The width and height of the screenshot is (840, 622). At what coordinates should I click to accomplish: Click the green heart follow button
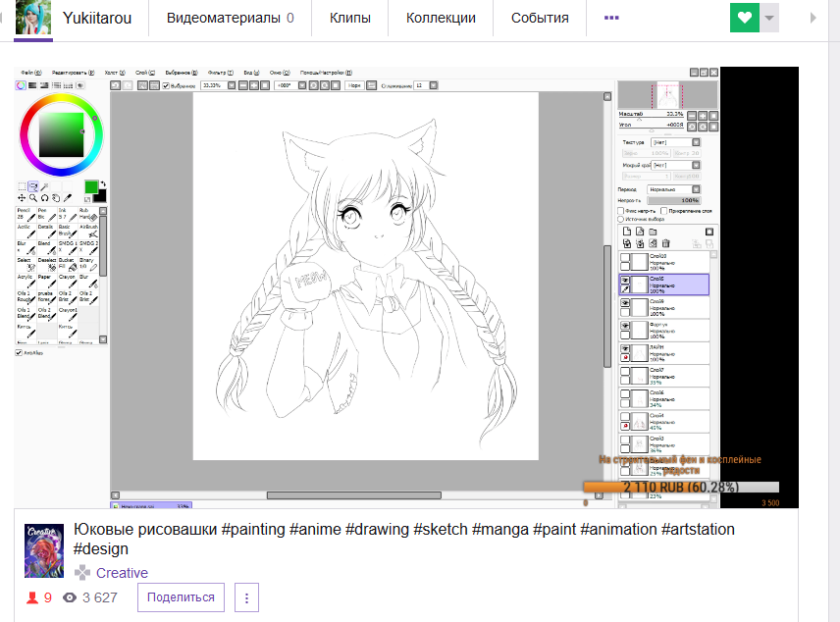744,18
